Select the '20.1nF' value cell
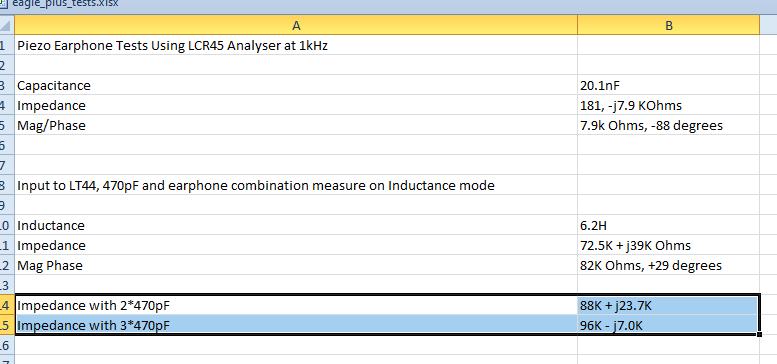 pyautogui.click(x=668, y=85)
